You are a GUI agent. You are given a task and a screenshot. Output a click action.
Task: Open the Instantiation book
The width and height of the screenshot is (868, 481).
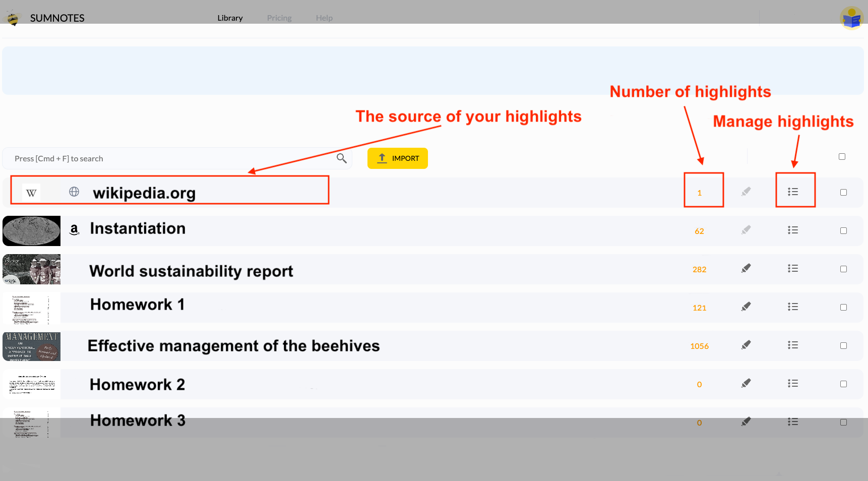pos(138,228)
